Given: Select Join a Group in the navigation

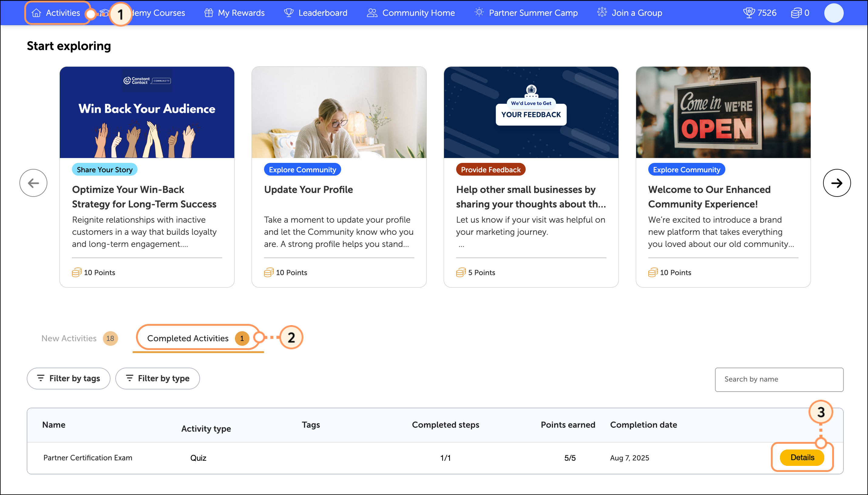Looking at the screenshot, I should (630, 13).
